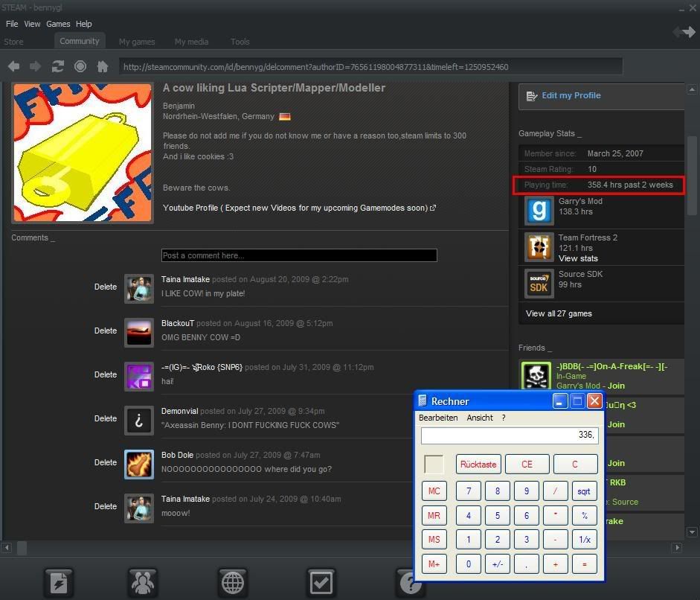This screenshot has width=700, height=600.
Task: Go forward using the browser forward arrow
Action: pos(35,66)
